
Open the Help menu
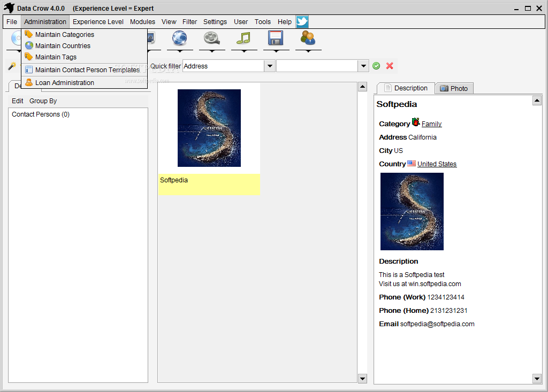(x=285, y=22)
